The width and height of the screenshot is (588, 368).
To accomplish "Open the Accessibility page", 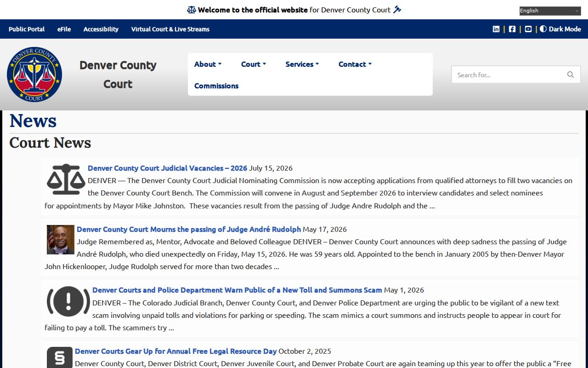I will [101, 29].
